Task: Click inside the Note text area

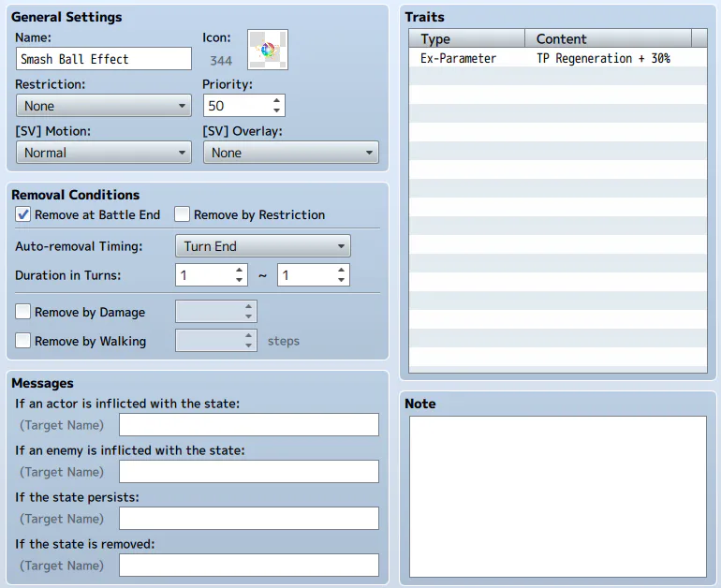Action: tap(558, 496)
